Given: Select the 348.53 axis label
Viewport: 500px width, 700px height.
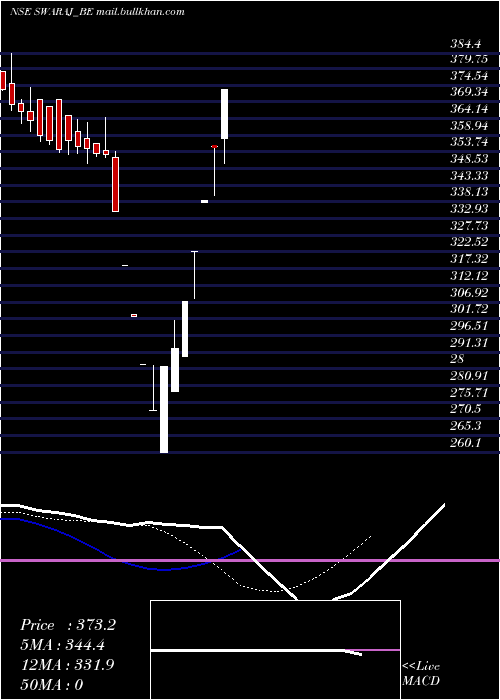Looking at the screenshot, I should coord(469,158).
